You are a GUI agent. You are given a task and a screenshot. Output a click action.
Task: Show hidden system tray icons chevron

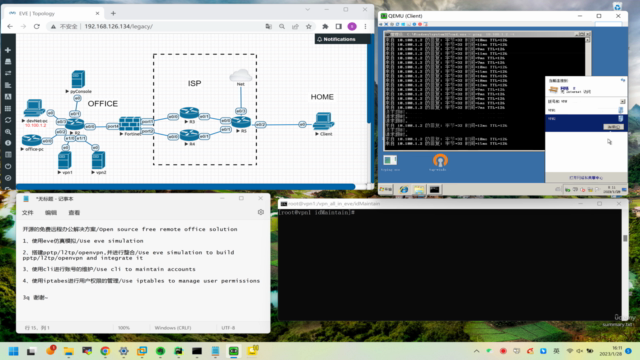[476, 351]
